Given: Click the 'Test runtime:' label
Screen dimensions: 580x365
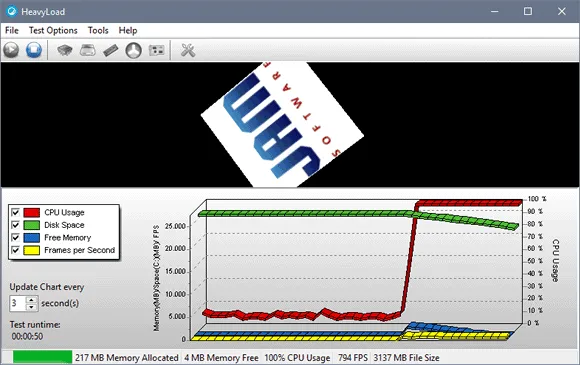Looking at the screenshot, I should pyautogui.click(x=35, y=324).
